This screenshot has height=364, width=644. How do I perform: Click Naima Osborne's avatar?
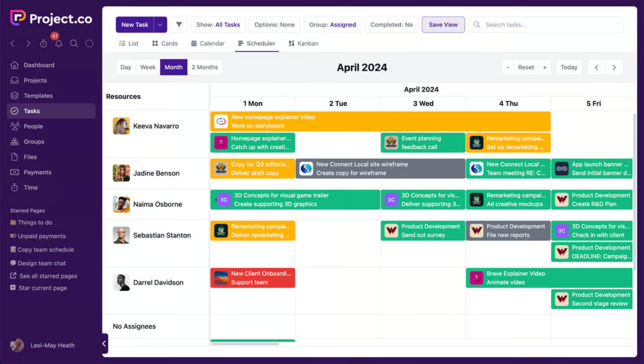pyautogui.click(x=121, y=204)
